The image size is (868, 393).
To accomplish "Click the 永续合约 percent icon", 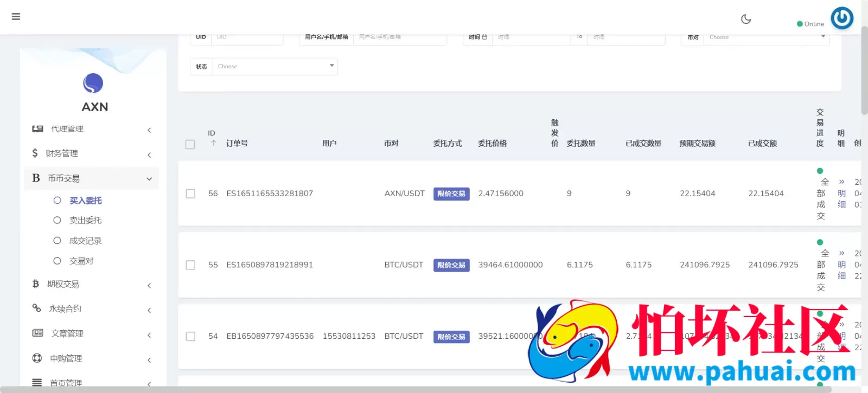I will click(x=36, y=308).
